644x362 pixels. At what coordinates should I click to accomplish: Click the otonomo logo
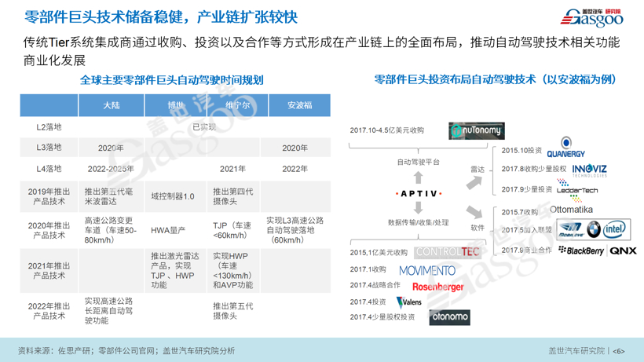[450, 317]
